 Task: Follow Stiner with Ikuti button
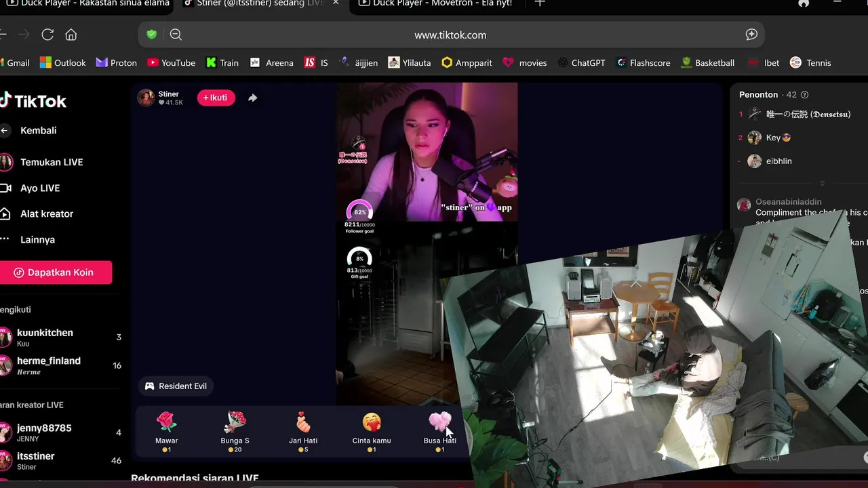click(x=216, y=98)
